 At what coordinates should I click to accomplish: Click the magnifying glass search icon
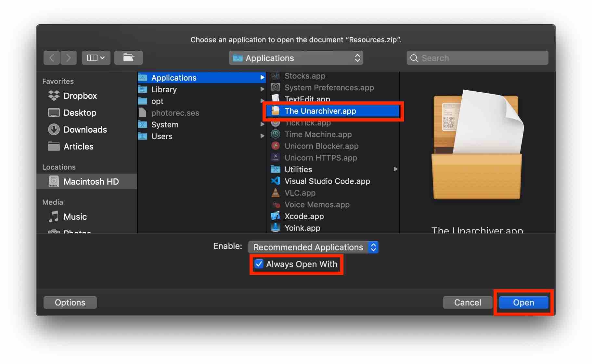pos(414,58)
